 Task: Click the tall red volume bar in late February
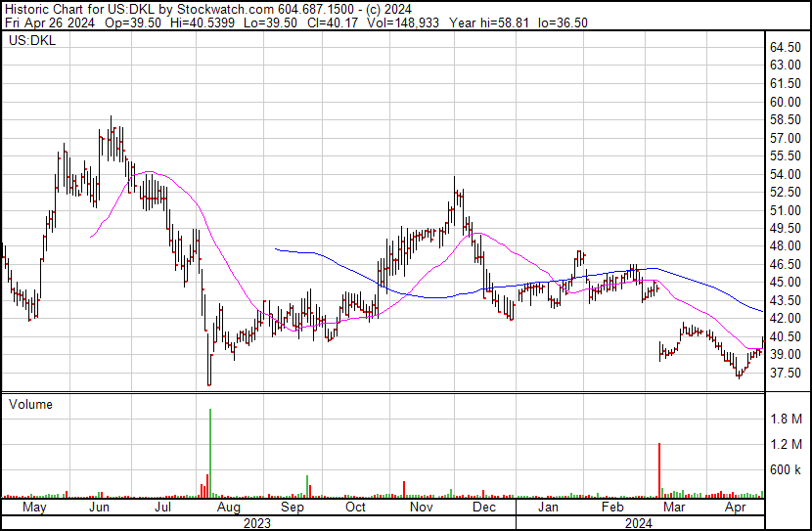click(659, 470)
